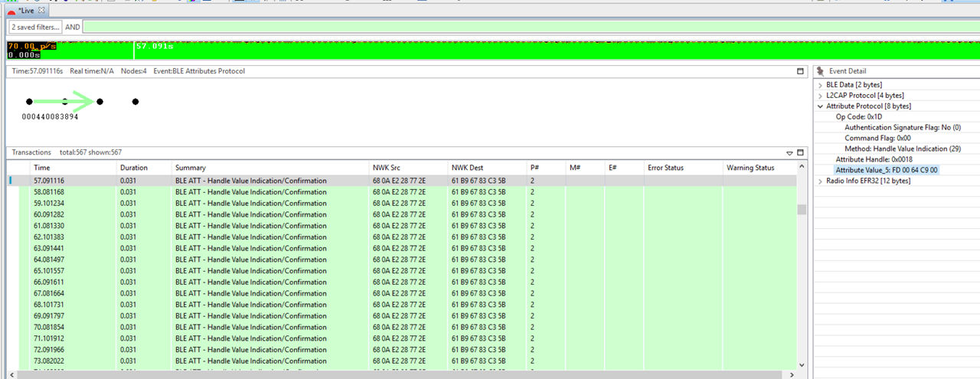Click scroll-up arrow of transactions scrollbar

click(x=802, y=167)
